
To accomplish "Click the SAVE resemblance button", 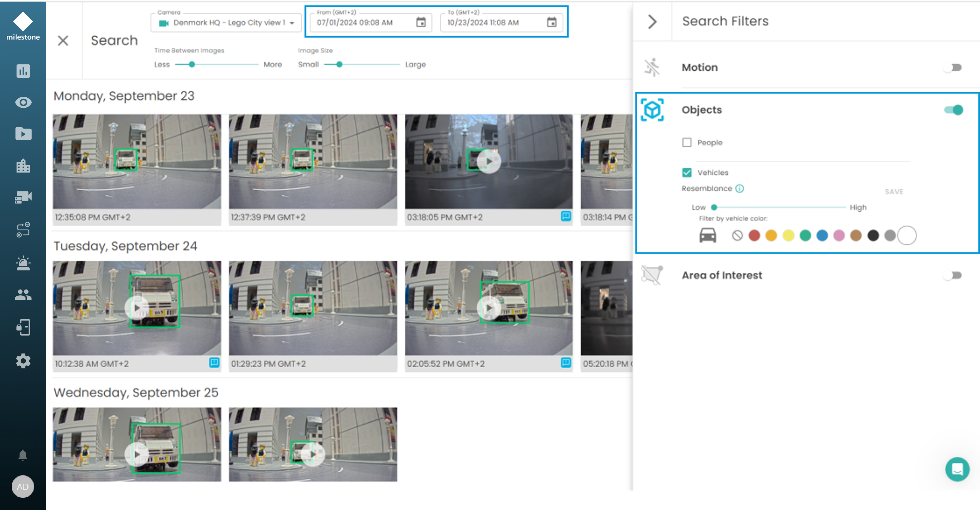I will coord(894,192).
